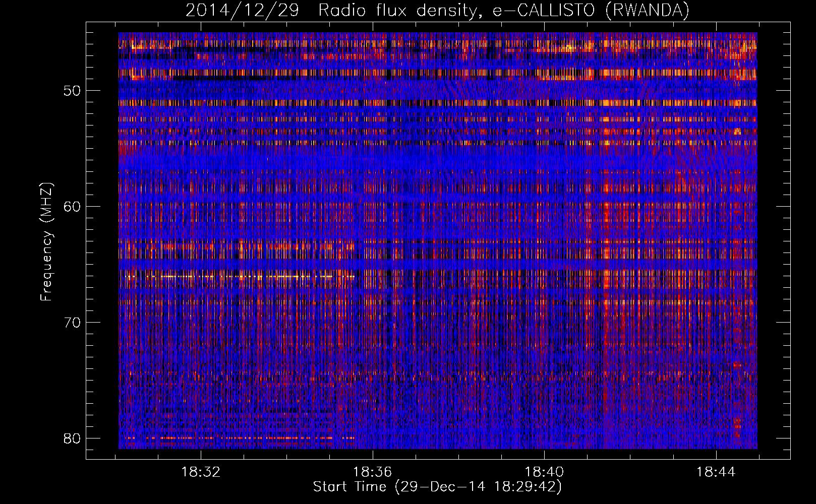Click the 'Start Time (29-Dec-14 18:29:42)' label
Image resolution: width=816 pixels, height=504 pixels.
coord(437,487)
